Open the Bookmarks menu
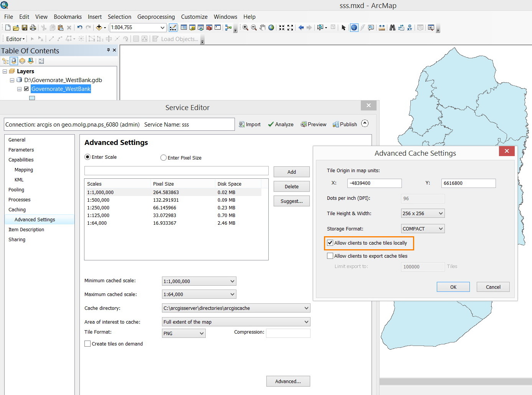 click(x=68, y=17)
